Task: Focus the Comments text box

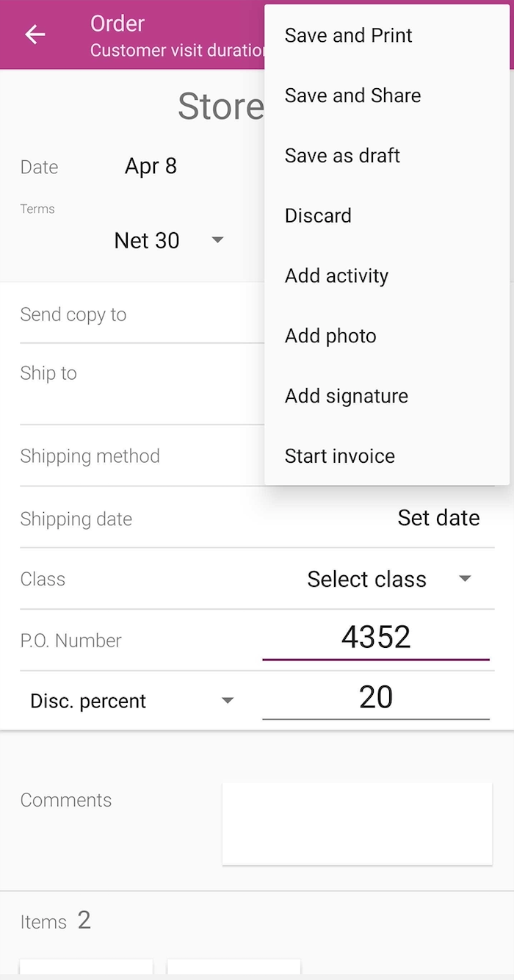Action: pos(357,823)
